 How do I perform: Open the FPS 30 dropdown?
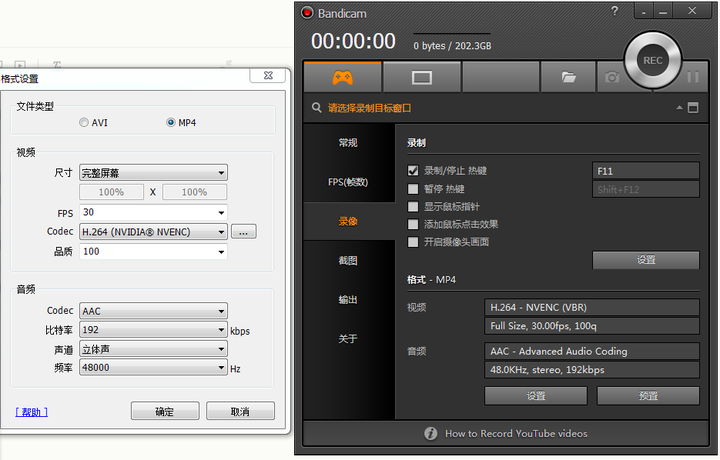[x=153, y=212]
